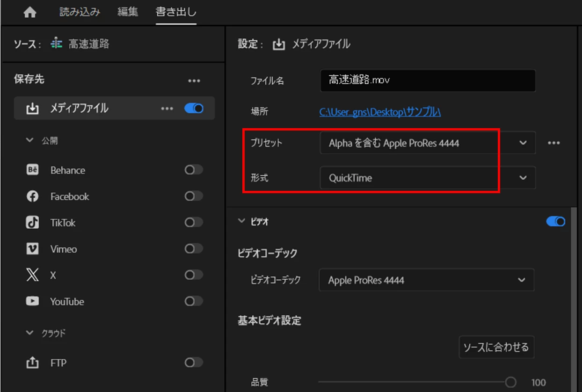Click the TikTok icon
582x392 pixels.
(x=32, y=223)
